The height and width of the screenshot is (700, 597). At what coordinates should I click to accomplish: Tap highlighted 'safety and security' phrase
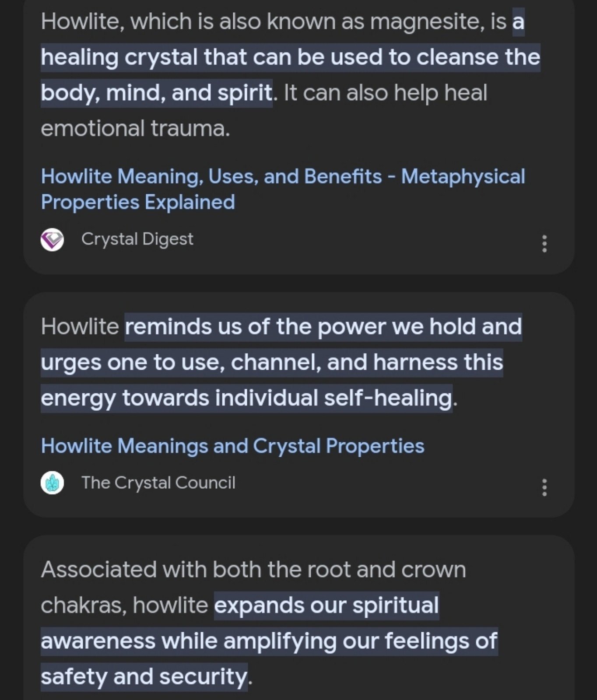click(144, 677)
